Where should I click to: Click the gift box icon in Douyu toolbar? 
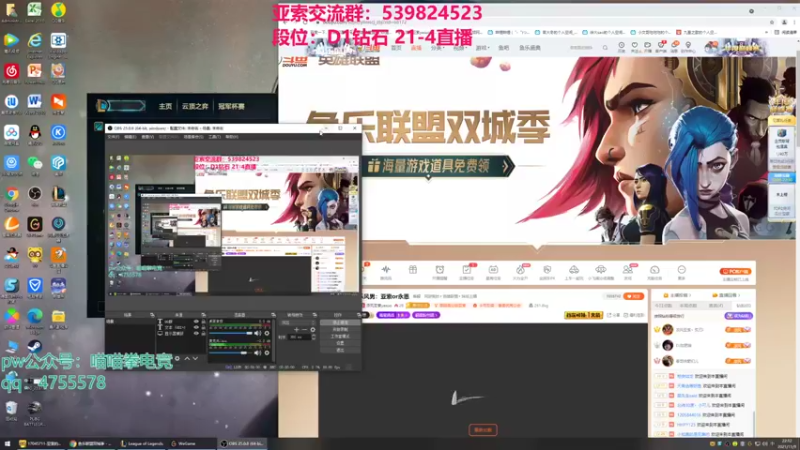(x=413, y=269)
